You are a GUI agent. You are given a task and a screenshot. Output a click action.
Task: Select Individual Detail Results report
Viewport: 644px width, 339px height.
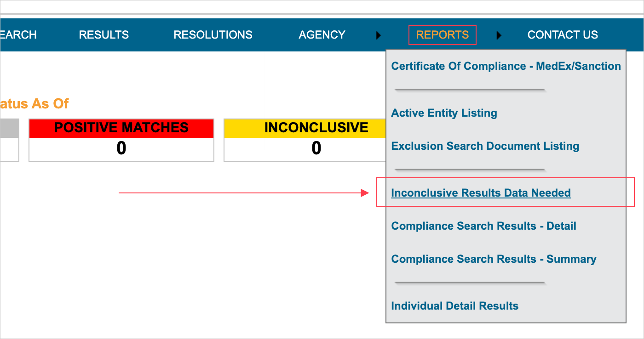[454, 305]
